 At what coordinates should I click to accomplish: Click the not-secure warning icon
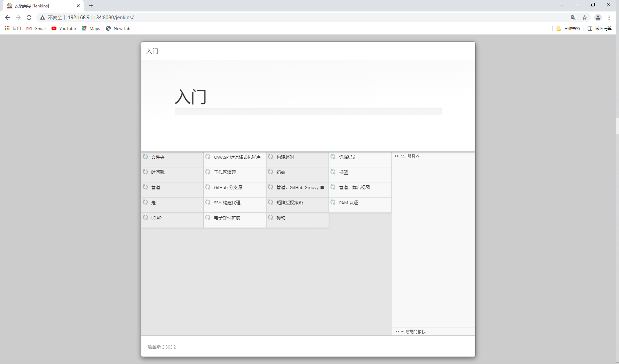coord(43,18)
